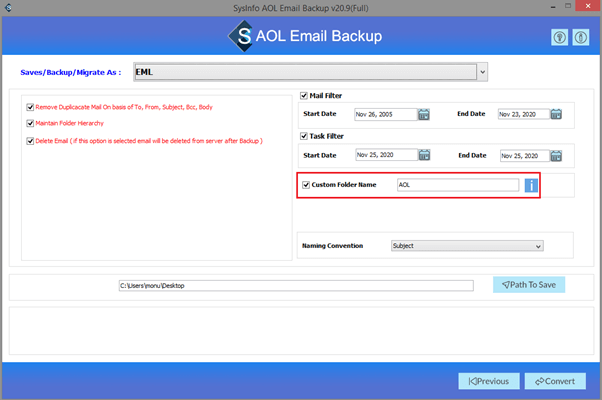The width and height of the screenshot is (602, 400).
Task: Close the AOL Email Backup window
Action: [x=588, y=6]
